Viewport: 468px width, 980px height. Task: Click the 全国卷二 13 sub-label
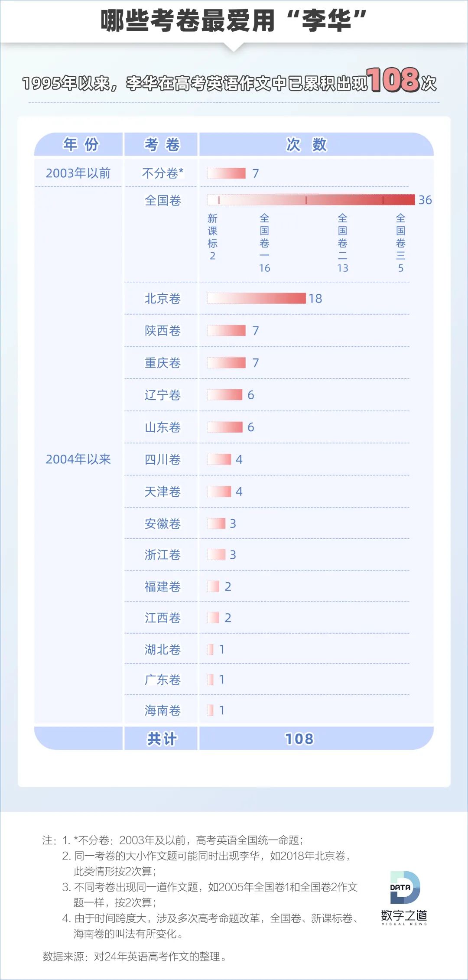342,243
